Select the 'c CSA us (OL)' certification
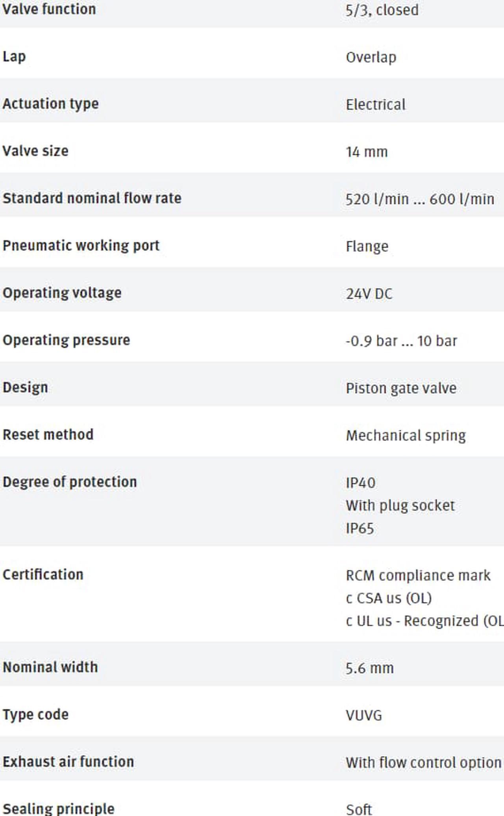The height and width of the screenshot is (816, 504). tap(389, 598)
